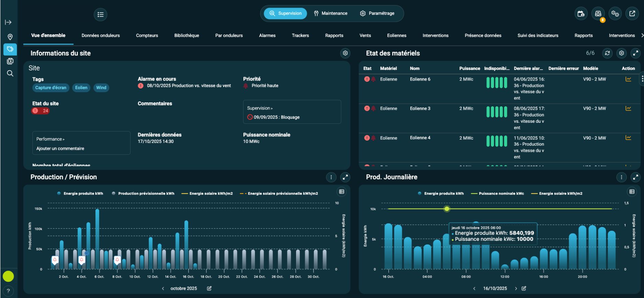The height and width of the screenshot is (298, 644).
Task: Open the location pin in sidebar
Action: click(10, 37)
